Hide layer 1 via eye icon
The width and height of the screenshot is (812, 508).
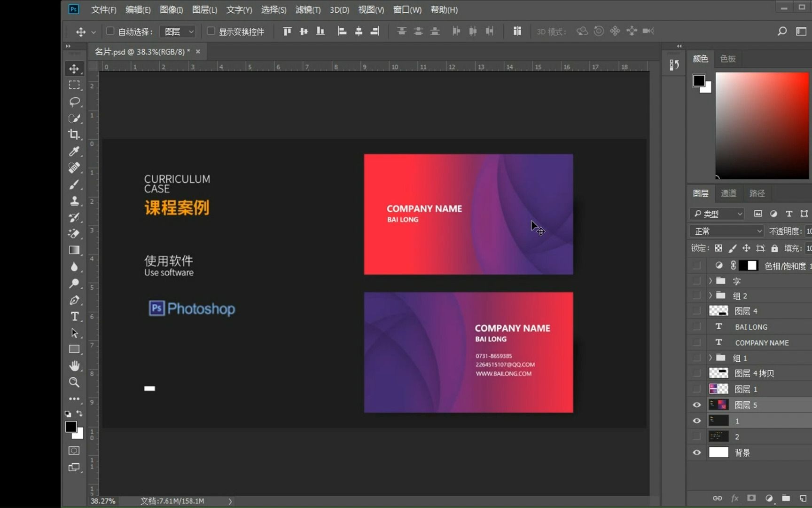click(697, 421)
